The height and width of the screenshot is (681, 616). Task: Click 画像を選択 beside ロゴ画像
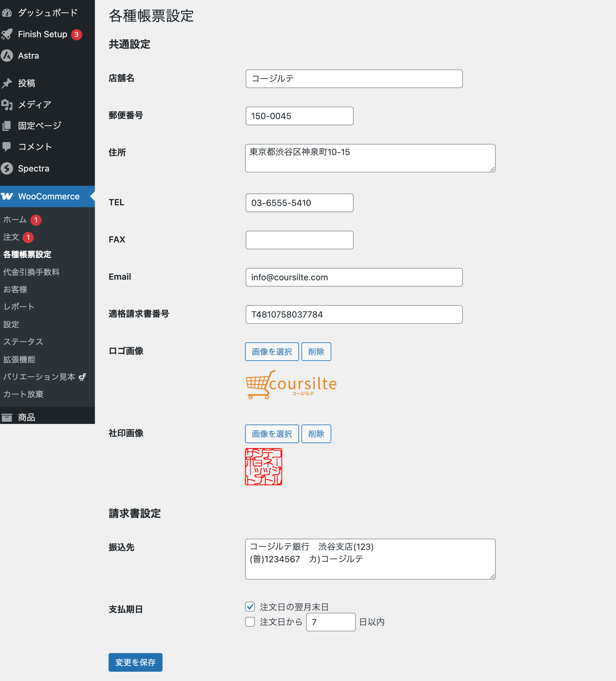point(271,351)
